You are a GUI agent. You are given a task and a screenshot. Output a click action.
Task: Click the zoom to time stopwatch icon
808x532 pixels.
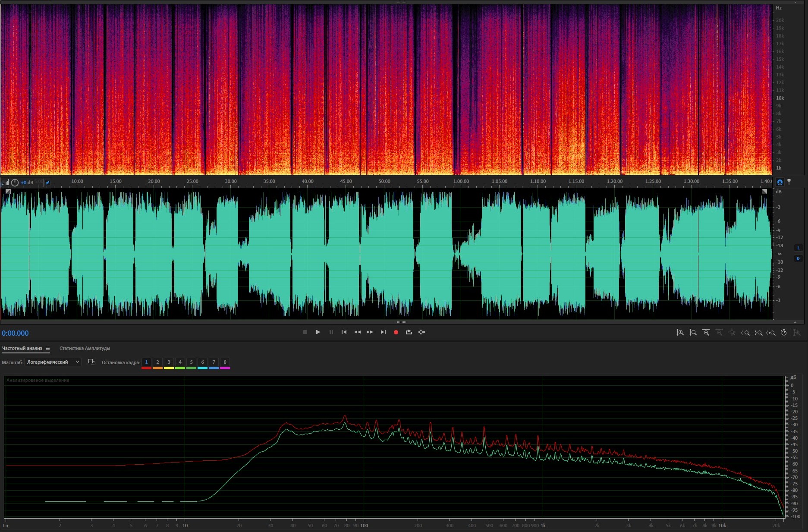pyautogui.click(x=784, y=333)
